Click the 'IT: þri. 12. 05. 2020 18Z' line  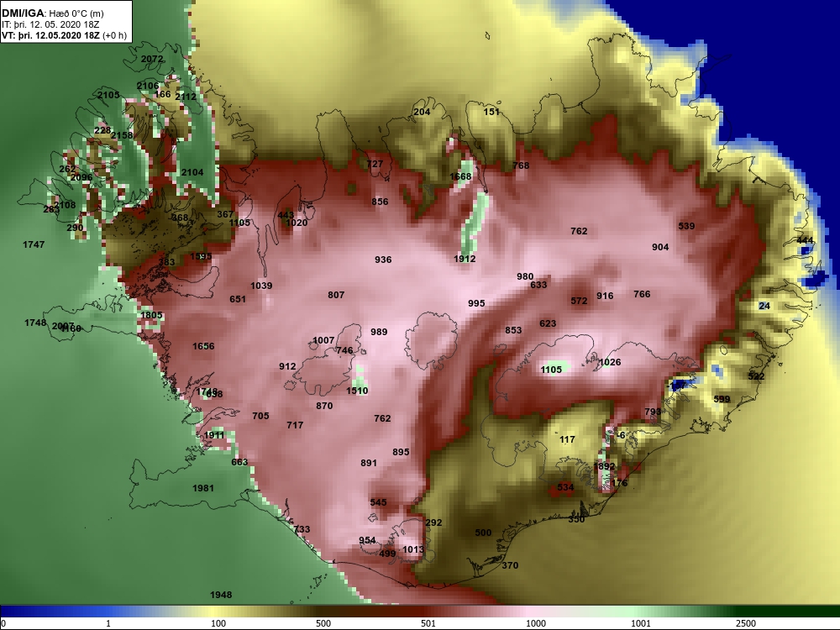[x=50, y=24]
